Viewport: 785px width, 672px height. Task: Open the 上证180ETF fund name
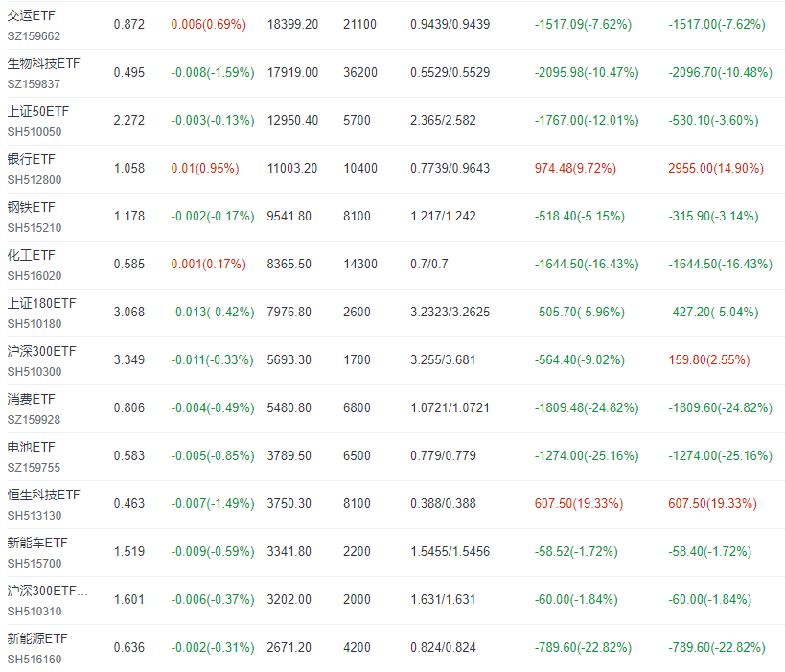click(x=41, y=304)
